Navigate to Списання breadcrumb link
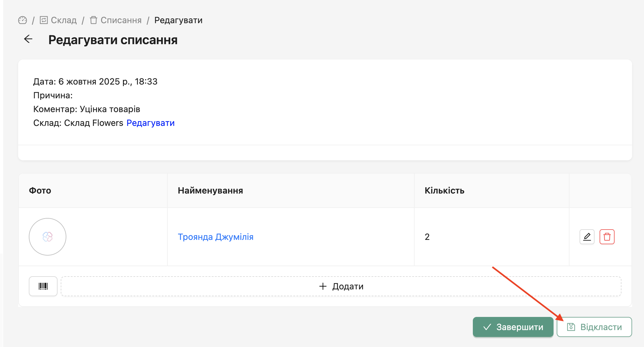The image size is (644, 347). [121, 20]
